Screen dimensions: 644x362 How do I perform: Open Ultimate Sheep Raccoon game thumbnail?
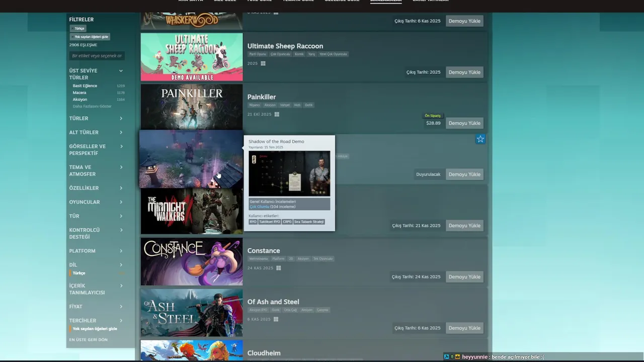tap(192, 57)
